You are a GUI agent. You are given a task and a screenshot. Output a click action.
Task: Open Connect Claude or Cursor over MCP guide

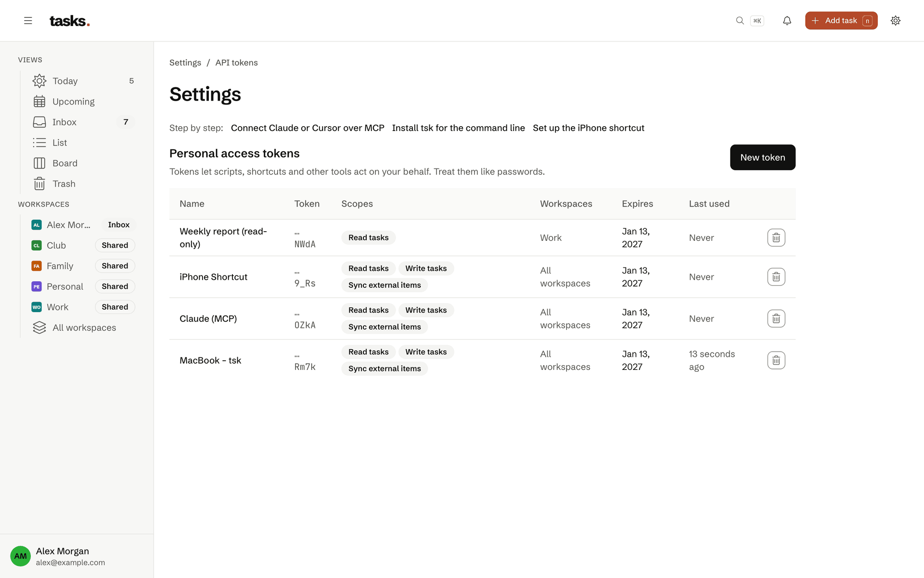pyautogui.click(x=308, y=128)
